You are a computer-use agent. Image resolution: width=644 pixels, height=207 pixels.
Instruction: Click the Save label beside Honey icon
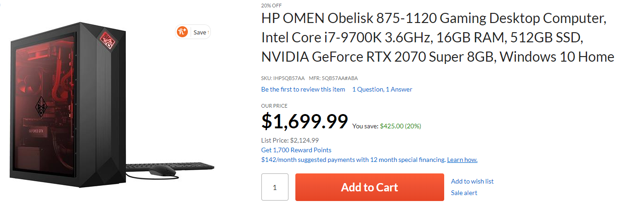pyautogui.click(x=200, y=33)
